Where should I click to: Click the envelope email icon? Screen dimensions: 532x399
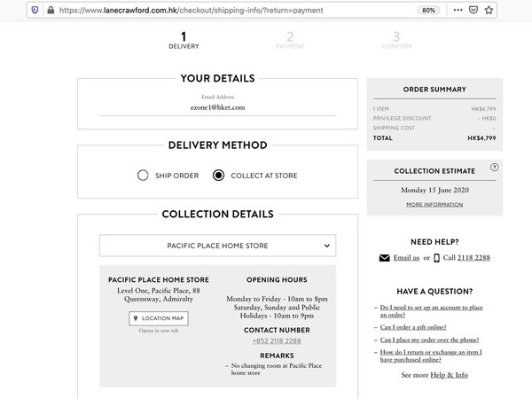pyautogui.click(x=384, y=258)
